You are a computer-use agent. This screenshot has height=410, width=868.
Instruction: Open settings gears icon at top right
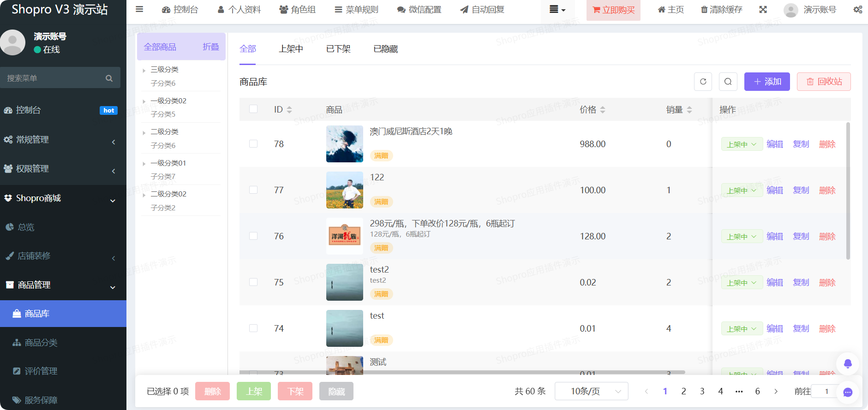point(858,10)
